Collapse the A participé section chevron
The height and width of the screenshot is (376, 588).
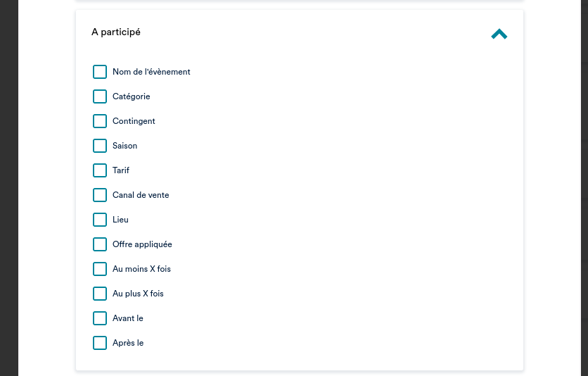499,34
